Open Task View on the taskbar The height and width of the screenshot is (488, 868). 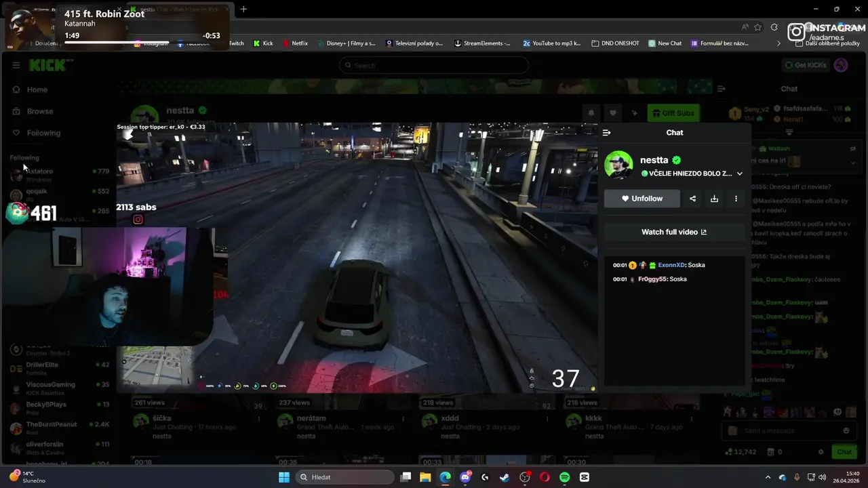click(406, 477)
